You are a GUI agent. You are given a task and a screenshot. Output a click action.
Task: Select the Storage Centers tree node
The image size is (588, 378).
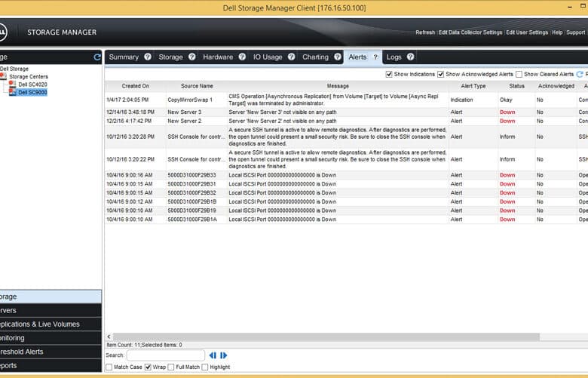click(x=29, y=76)
